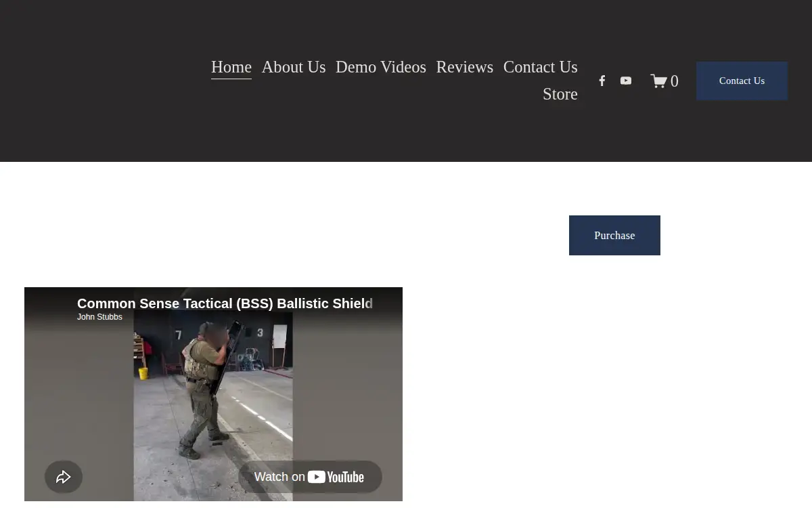Navigate to Demo Videos
Viewport: 812px width, 508px height.
[381, 67]
